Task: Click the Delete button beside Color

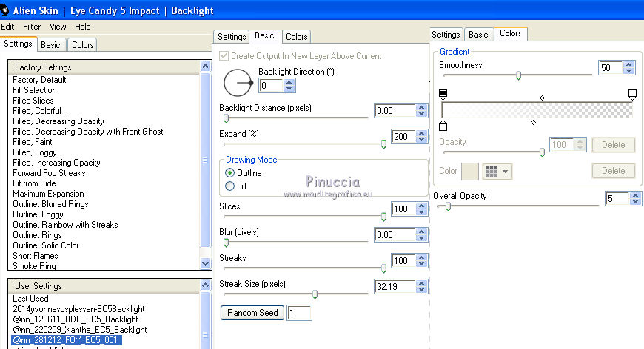Action: (x=613, y=171)
